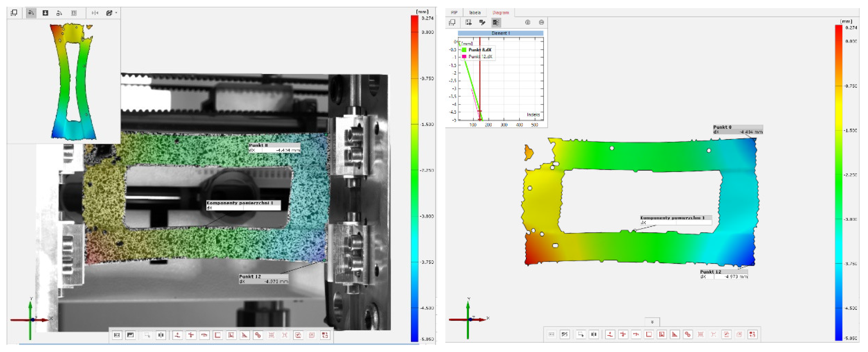This screenshot has width=868, height=352.
Task: Click the add-diagram icon with plus sign
Action: (x=468, y=22)
